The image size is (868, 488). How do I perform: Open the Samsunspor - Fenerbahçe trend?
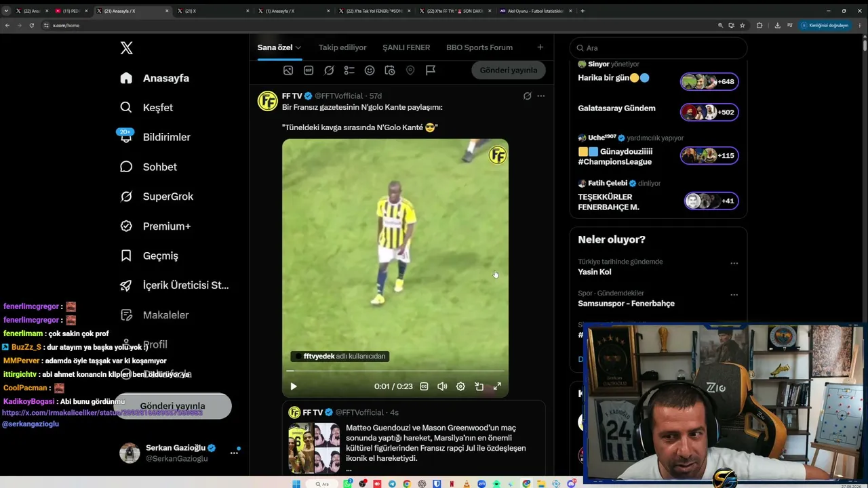click(x=626, y=304)
